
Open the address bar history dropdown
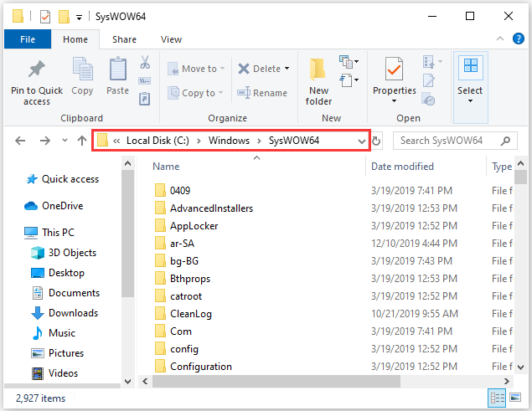click(362, 141)
